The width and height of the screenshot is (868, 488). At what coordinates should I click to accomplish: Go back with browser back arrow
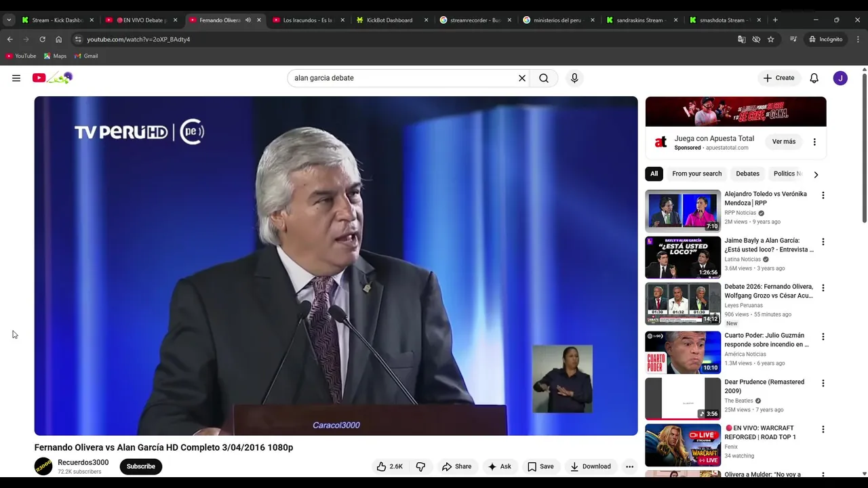tap(9, 39)
